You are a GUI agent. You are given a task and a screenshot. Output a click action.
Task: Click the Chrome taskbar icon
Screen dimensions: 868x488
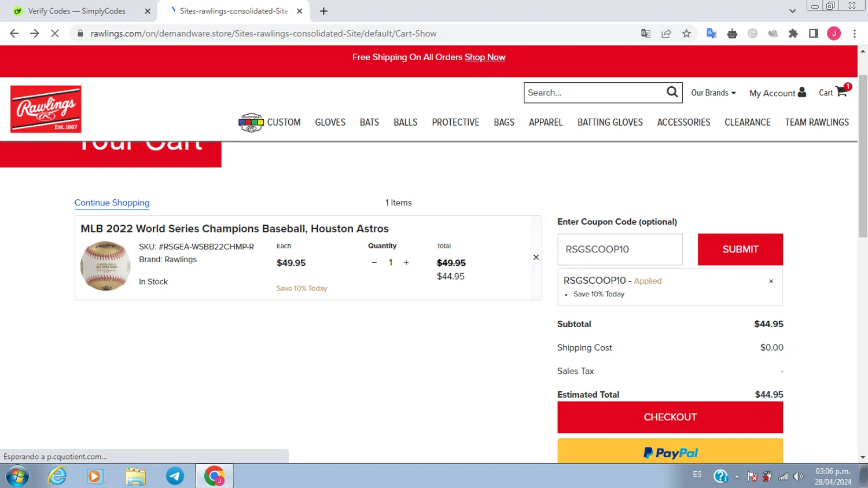pyautogui.click(x=215, y=476)
